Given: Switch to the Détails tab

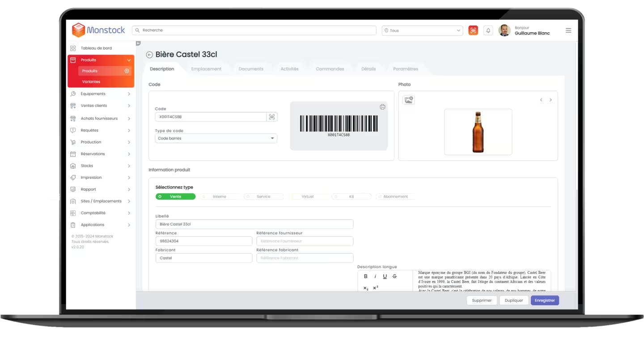Looking at the screenshot, I should 369,69.
